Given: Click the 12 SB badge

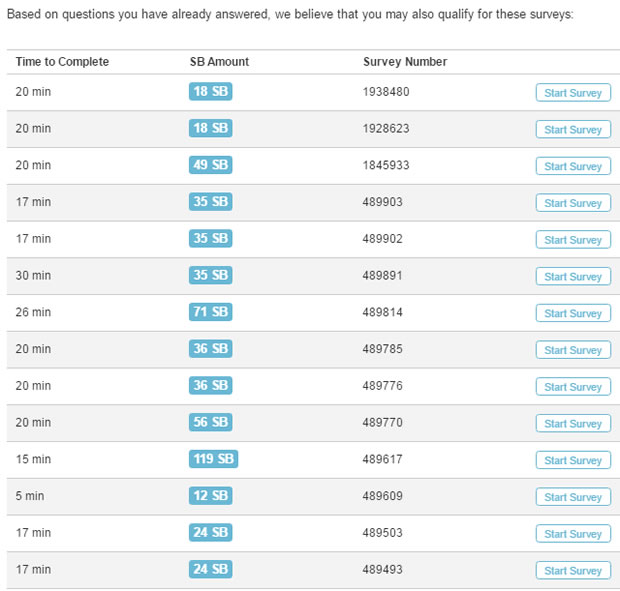Looking at the screenshot, I should [x=210, y=495].
